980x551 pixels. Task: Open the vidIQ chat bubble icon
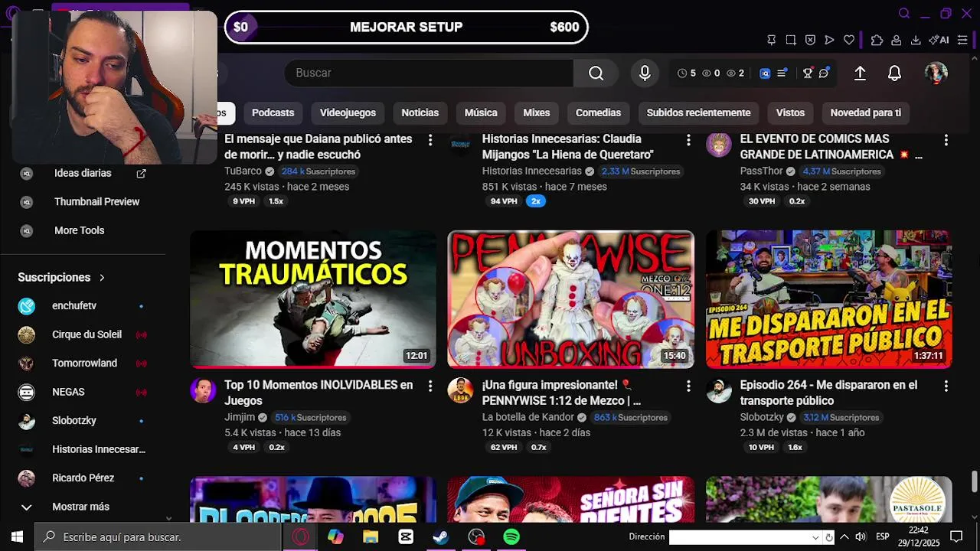click(x=824, y=73)
